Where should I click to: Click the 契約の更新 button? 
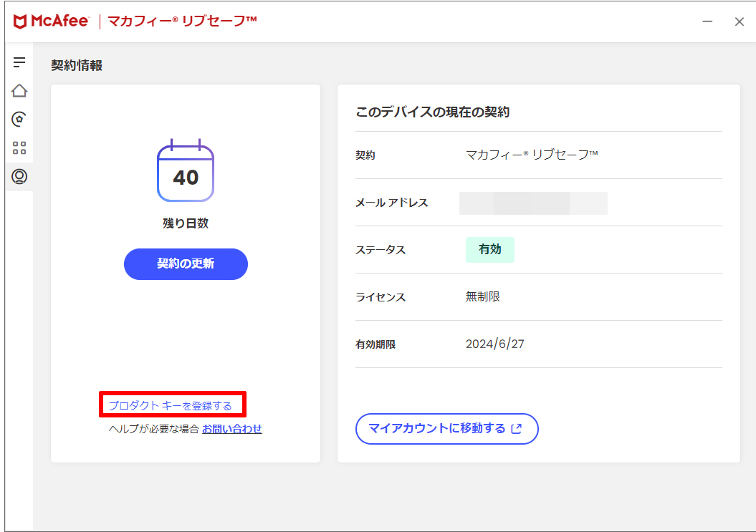[186, 264]
